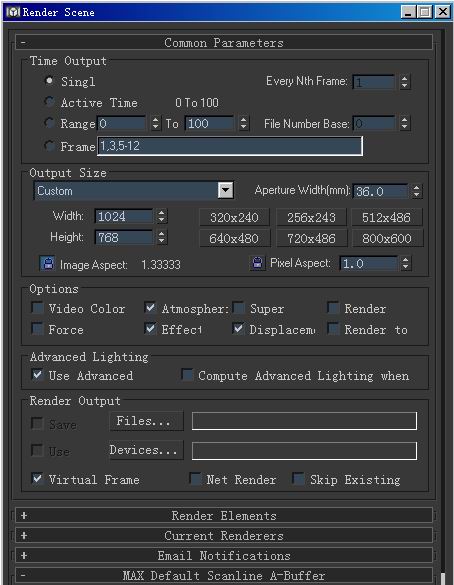The image size is (454, 585).
Task: Collapse the Common Parameters rollout
Action: [224, 43]
